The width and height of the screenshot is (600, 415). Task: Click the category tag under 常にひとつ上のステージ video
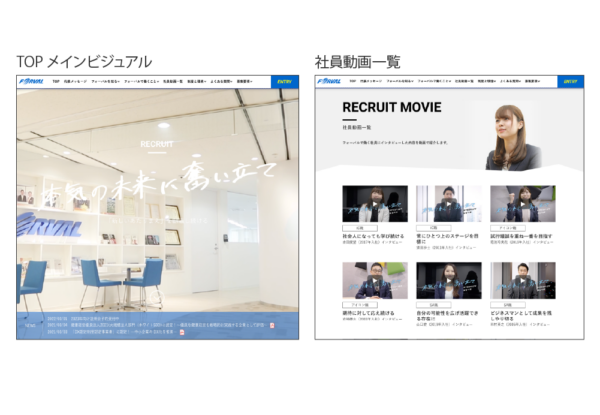pyautogui.click(x=434, y=228)
